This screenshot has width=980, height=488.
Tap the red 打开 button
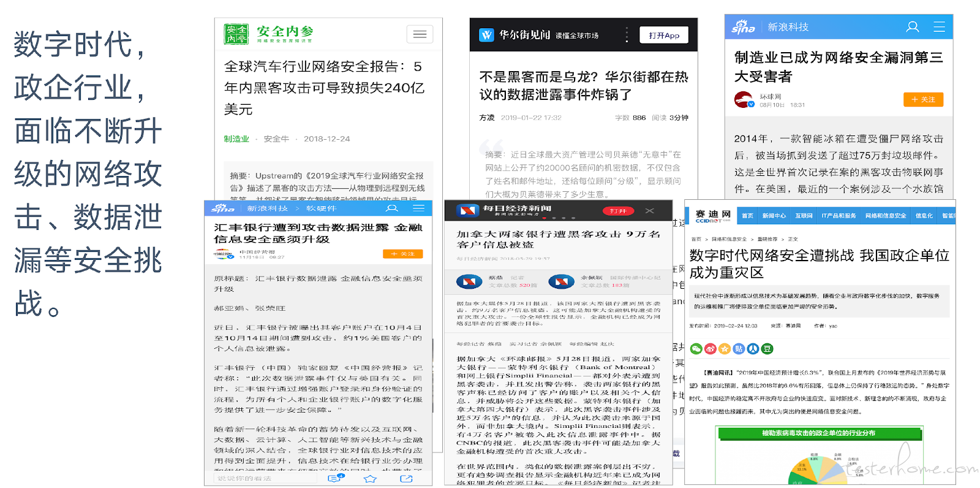617,211
